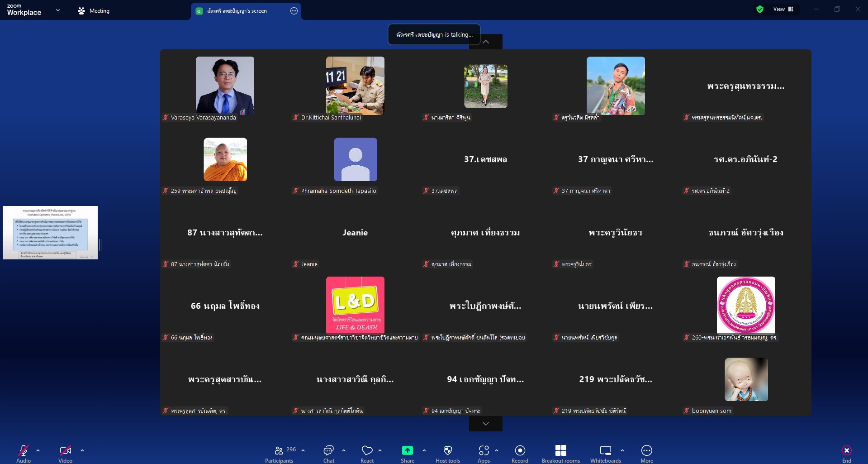The image size is (868, 464).
Task: Click the 66 นฤมล โพธิ์ทอง tile
Action: [225, 306]
